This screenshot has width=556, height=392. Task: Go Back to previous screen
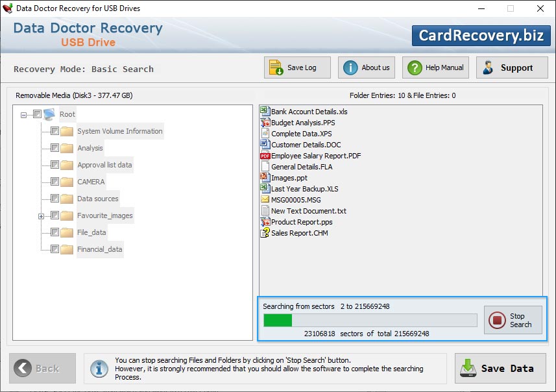pyautogui.click(x=43, y=368)
